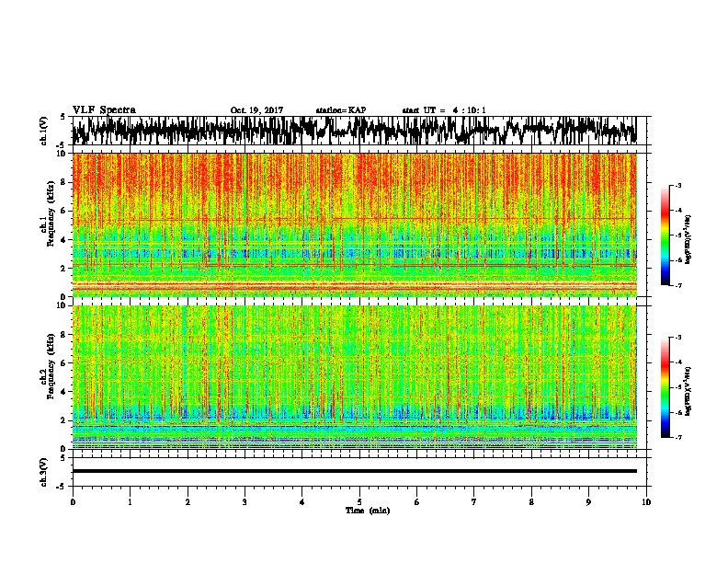Click the ch.1 spectrogram plot
728x563 pixels.
[x=354, y=224]
